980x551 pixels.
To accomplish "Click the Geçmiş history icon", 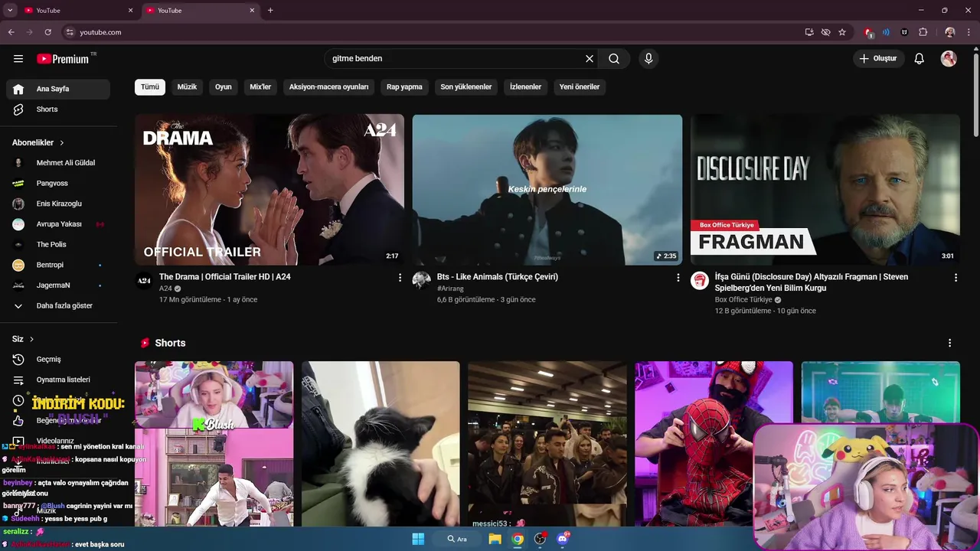I will tap(18, 360).
